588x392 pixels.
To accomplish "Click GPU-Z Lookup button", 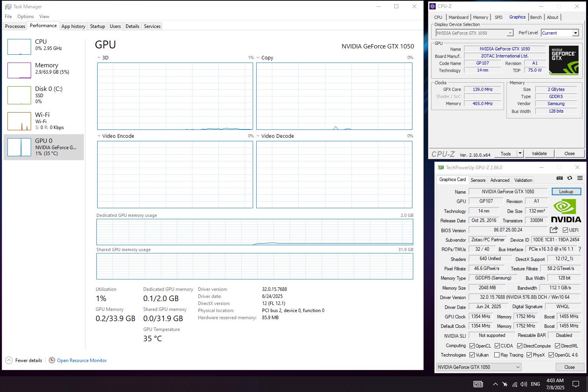I will pyautogui.click(x=566, y=192).
